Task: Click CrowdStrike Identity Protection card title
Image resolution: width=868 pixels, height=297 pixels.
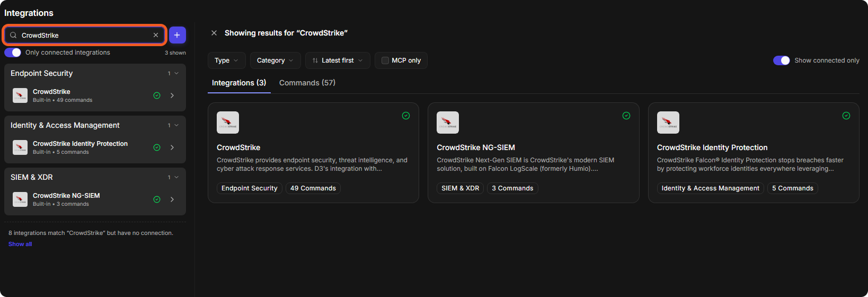Action: [x=712, y=147]
